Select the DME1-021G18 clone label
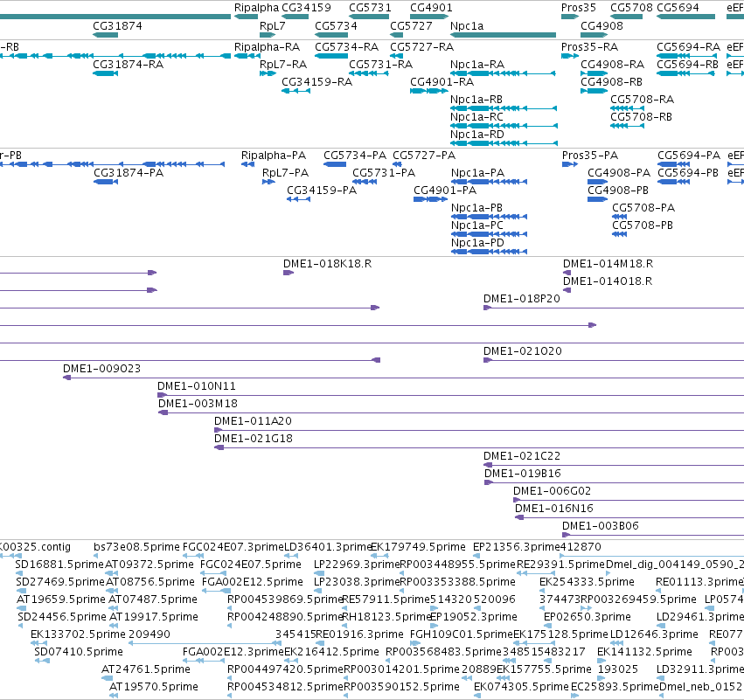744x700 pixels. tap(254, 440)
